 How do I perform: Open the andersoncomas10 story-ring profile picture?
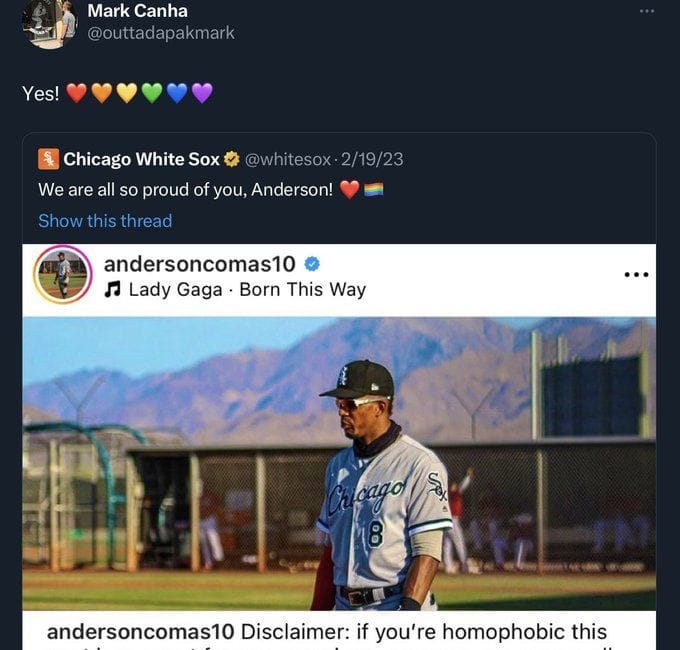pos(63,274)
